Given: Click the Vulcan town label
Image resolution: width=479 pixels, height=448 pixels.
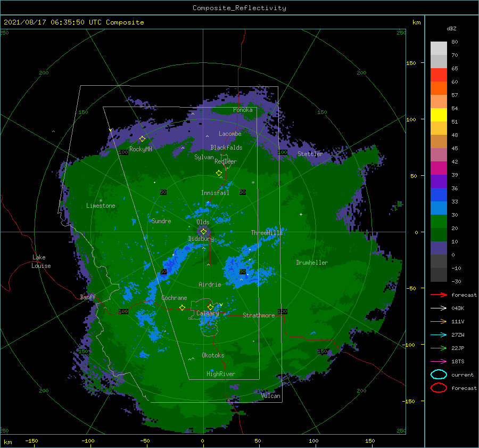Looking at the screenshot, I should [x=270, y=396].
